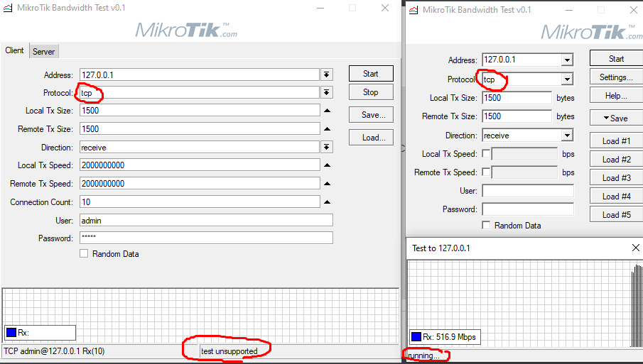Screen dimensions: 643x364
Task: Open the Direction combo arrow in the right window
Action: click(x=567, y=135)
